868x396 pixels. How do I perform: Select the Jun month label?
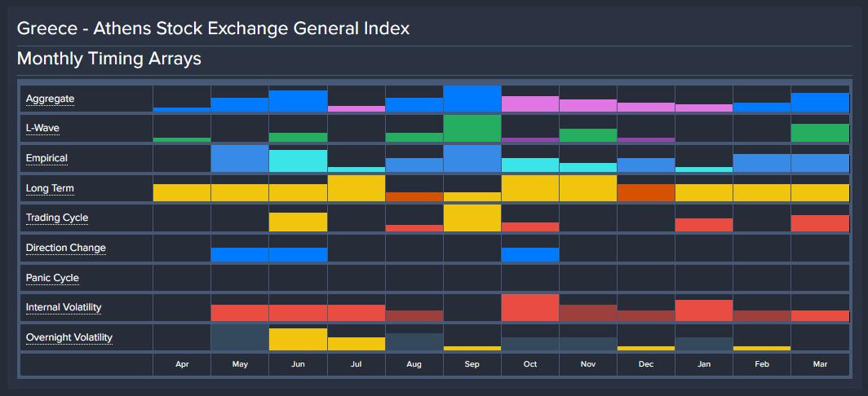point(298,364)
